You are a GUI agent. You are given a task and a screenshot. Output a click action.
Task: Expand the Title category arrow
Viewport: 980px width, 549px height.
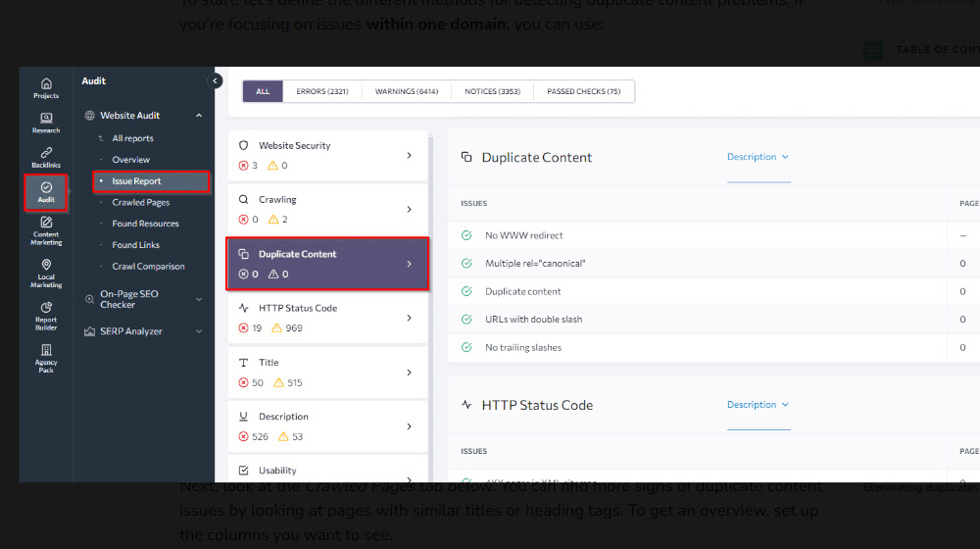pyautogui.click(x=410, y=372)
